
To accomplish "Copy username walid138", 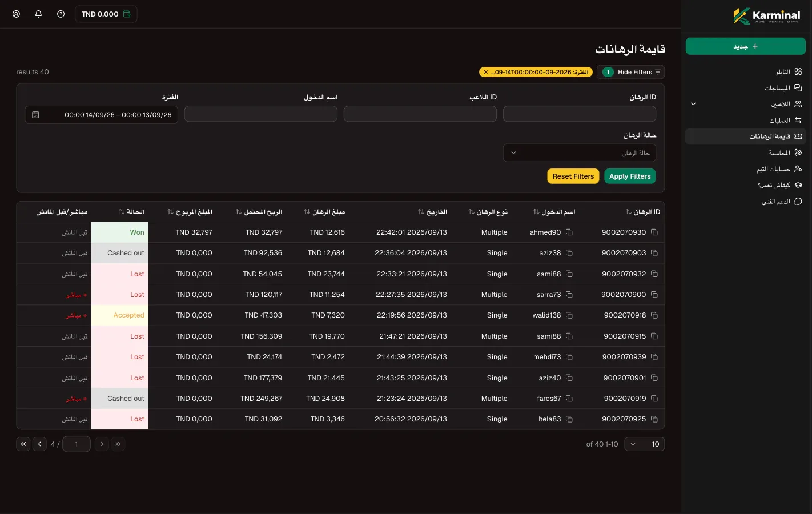I will click(569, 315).
